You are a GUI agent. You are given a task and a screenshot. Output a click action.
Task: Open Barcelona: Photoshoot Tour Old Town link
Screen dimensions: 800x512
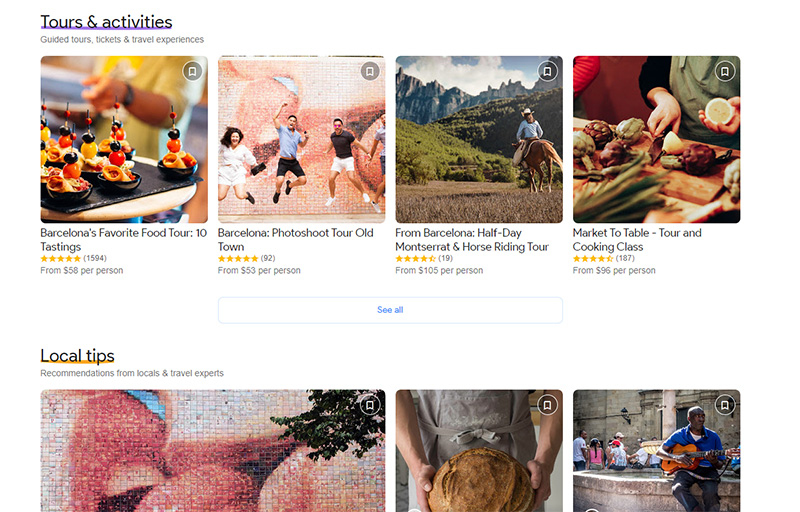pos(295,240)
